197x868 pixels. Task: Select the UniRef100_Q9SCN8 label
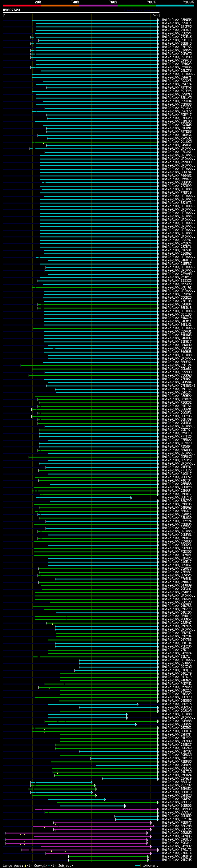tap(177, 94)
